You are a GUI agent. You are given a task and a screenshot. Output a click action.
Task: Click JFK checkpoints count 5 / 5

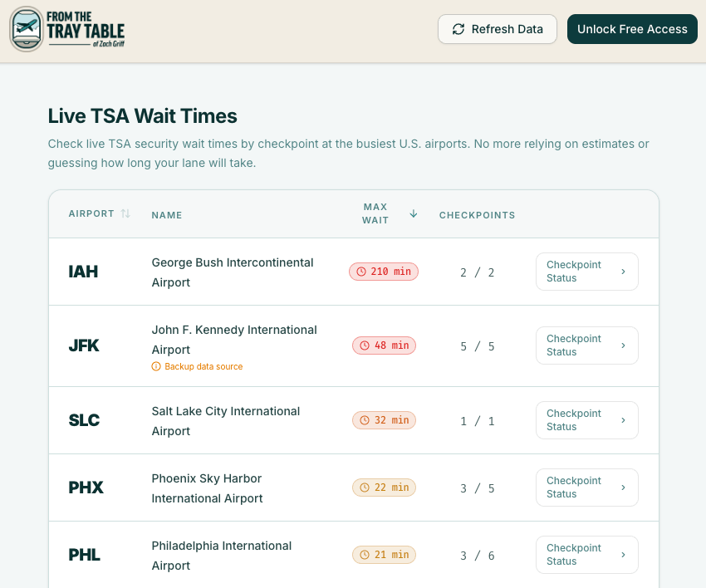(x=478, y=346)
